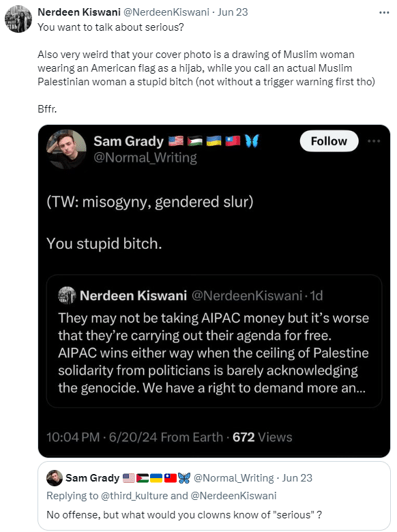This screenshot has width=397, height=532.
Task: Click Sam Grady's avatar in the screenshot image
Action: pyautogui.click(x=66, y=149)
